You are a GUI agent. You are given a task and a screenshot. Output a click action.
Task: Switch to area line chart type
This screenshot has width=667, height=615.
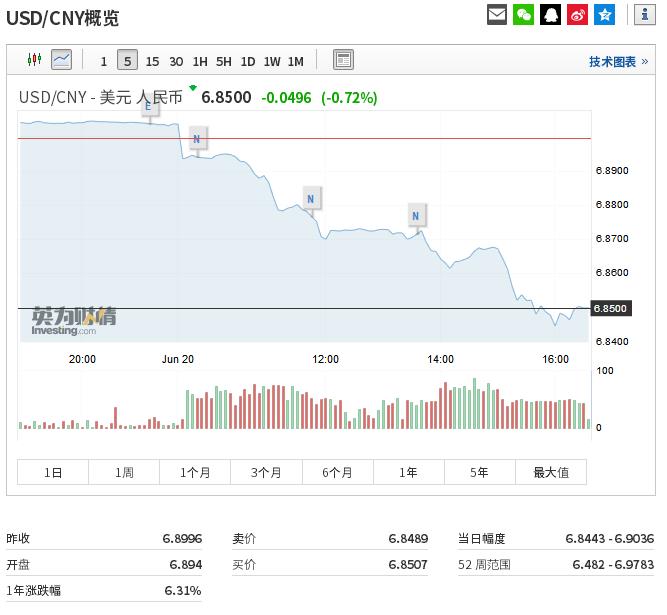click(61, 60)
